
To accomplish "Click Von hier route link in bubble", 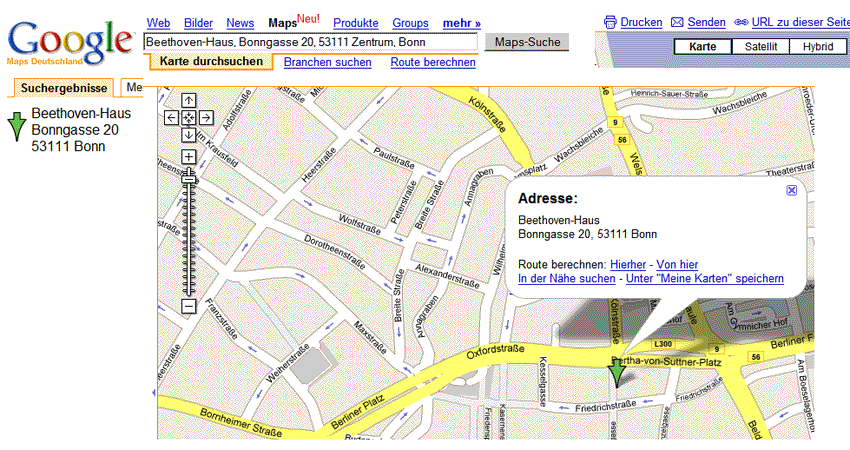I will tap(677, 265).
